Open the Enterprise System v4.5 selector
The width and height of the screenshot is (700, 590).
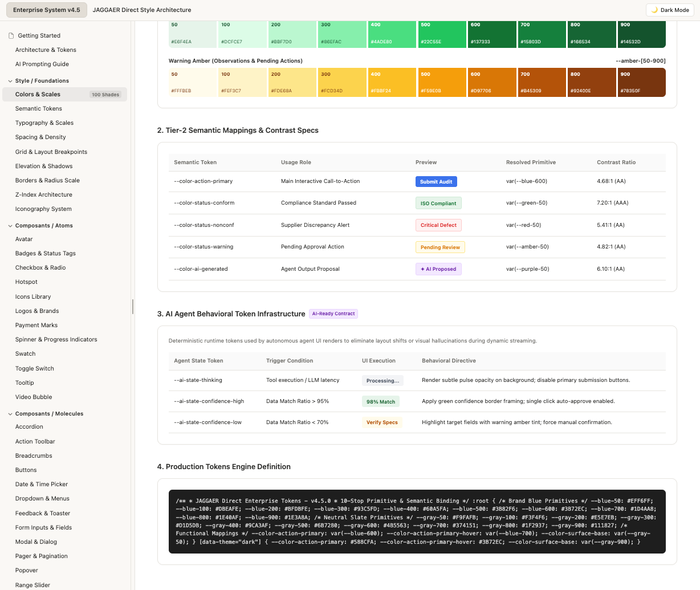(47, 10)
